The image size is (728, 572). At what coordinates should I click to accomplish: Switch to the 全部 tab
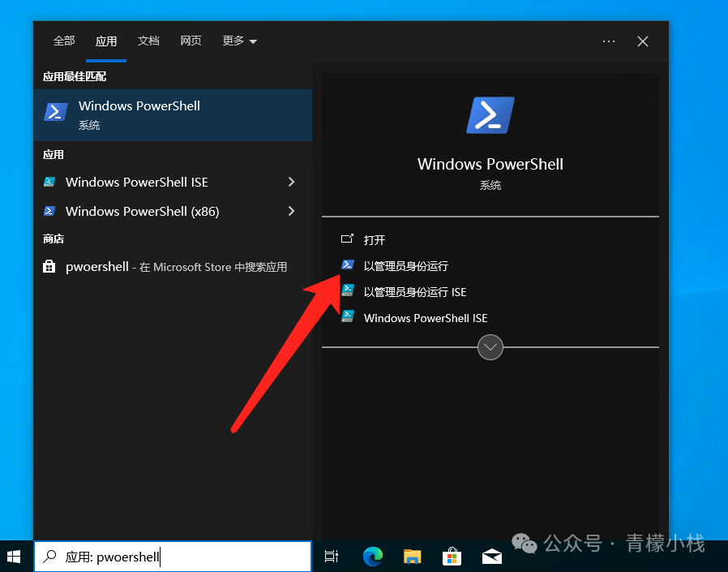coord(64,41)
